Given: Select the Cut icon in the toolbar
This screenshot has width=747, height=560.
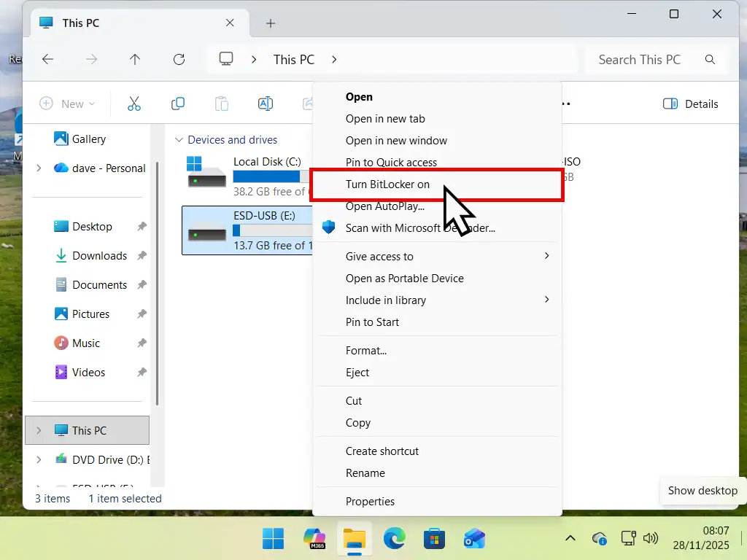Looking at the screenshot, I should click(133, 104).
